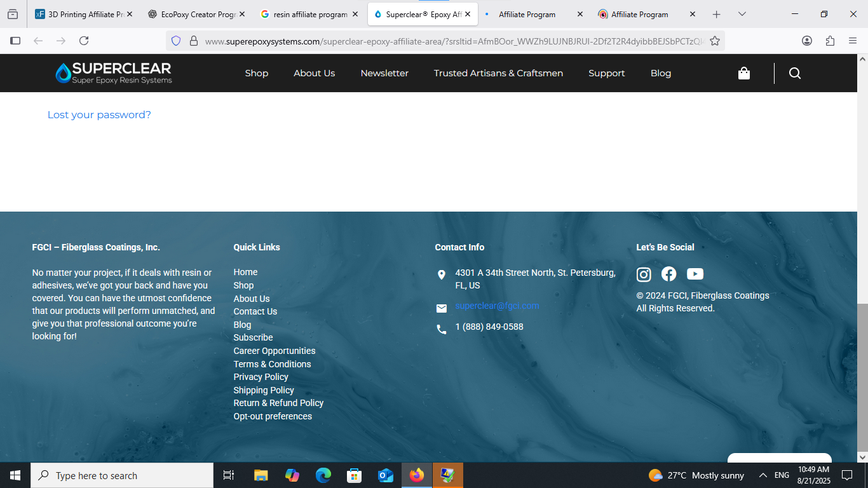Image resolution: width=868 pixels, height=488 pixels.
Task: Open the Windows Start menu
Action: [15, 475]
